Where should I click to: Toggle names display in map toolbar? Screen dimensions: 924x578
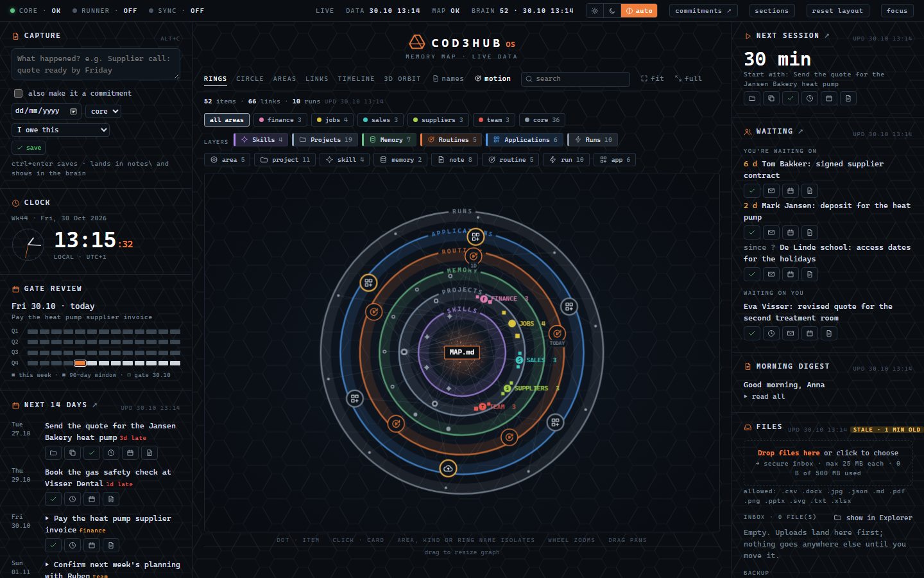point(448,78)
